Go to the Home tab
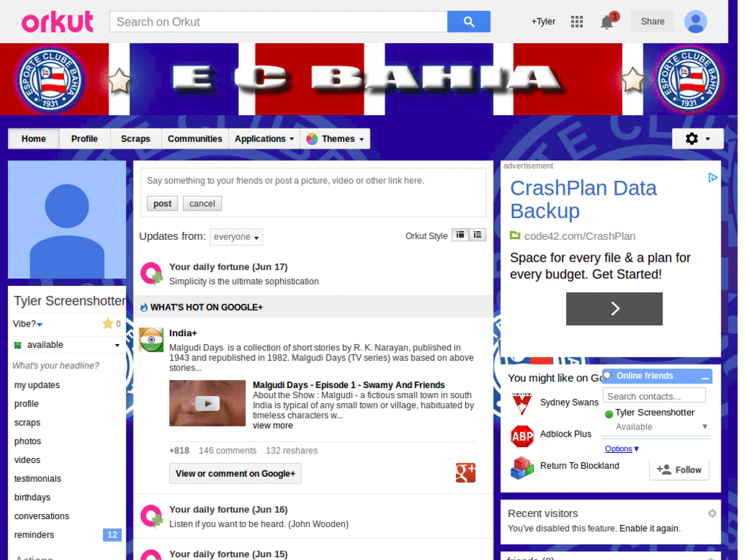747x560 pixels. 34,139
